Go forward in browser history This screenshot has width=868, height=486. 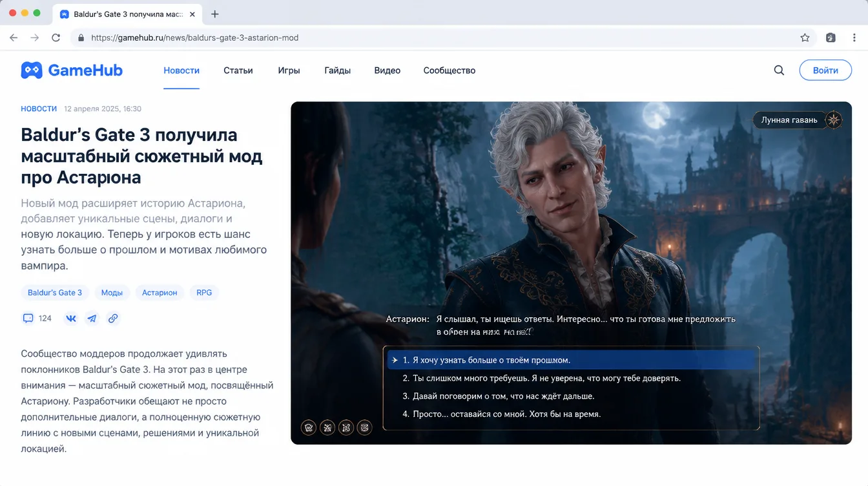point(35,37)
